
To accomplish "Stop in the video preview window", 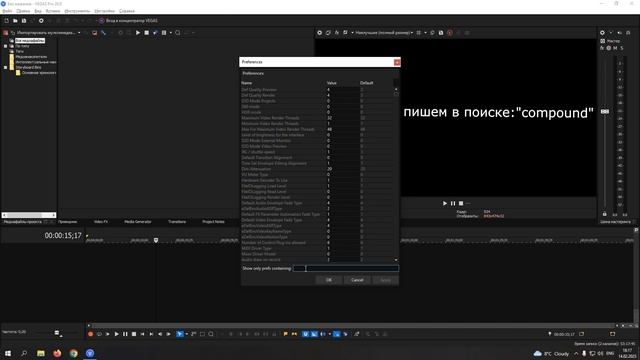I will 461,203.
